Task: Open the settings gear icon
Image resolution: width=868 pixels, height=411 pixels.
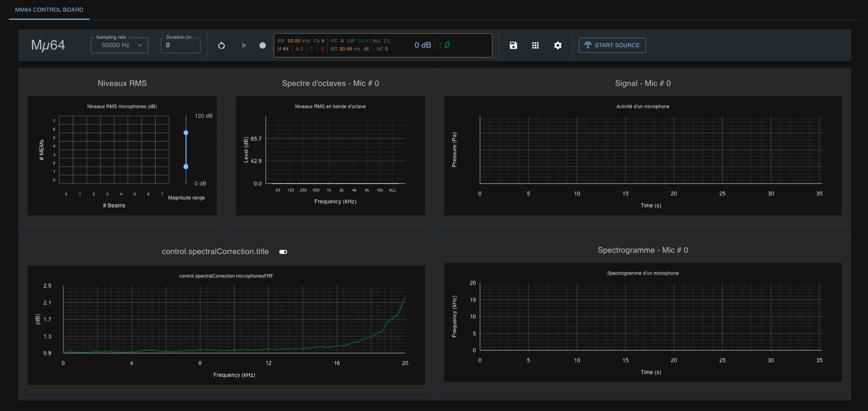Action: tap(558, 45)
